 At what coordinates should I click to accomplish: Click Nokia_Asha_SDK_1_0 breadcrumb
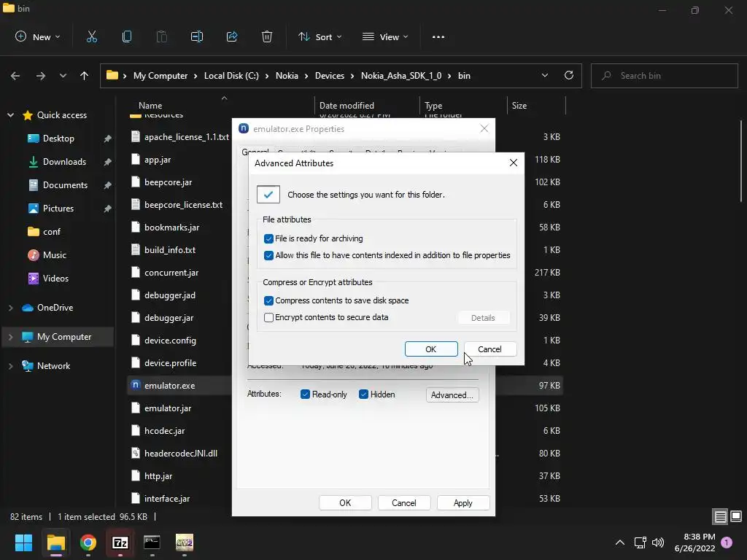(401, 76)
